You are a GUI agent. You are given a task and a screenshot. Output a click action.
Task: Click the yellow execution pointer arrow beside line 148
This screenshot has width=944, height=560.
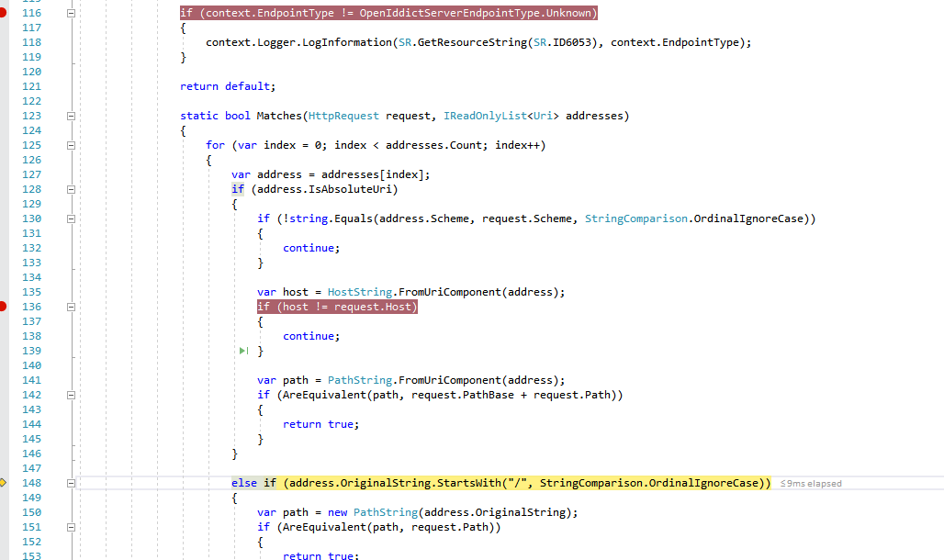pos(4,483)
